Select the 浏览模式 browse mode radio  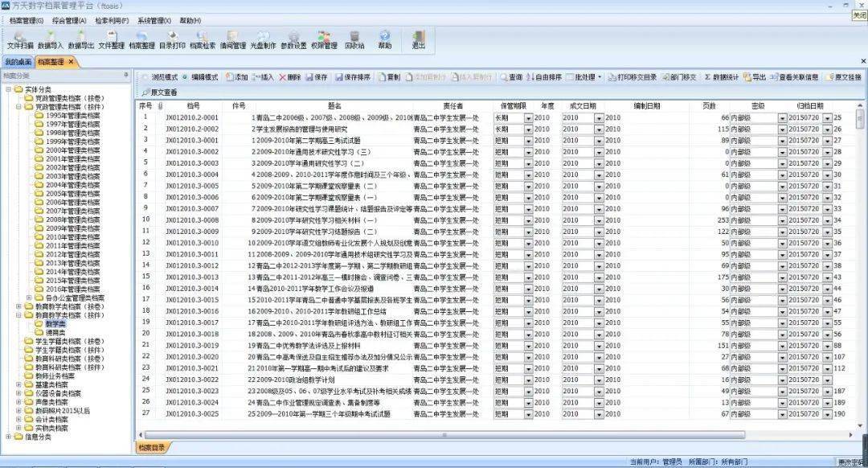click(145, 77)
